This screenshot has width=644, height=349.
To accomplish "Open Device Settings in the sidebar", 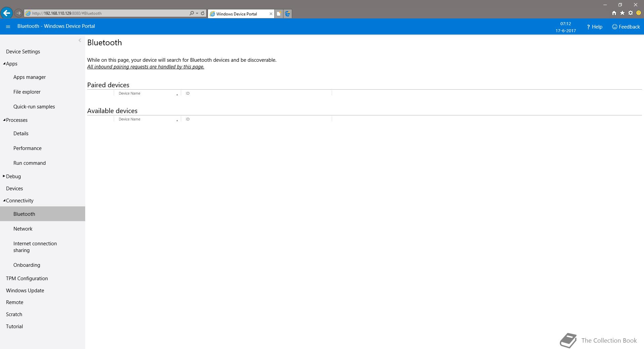I will tap(23, 52).
